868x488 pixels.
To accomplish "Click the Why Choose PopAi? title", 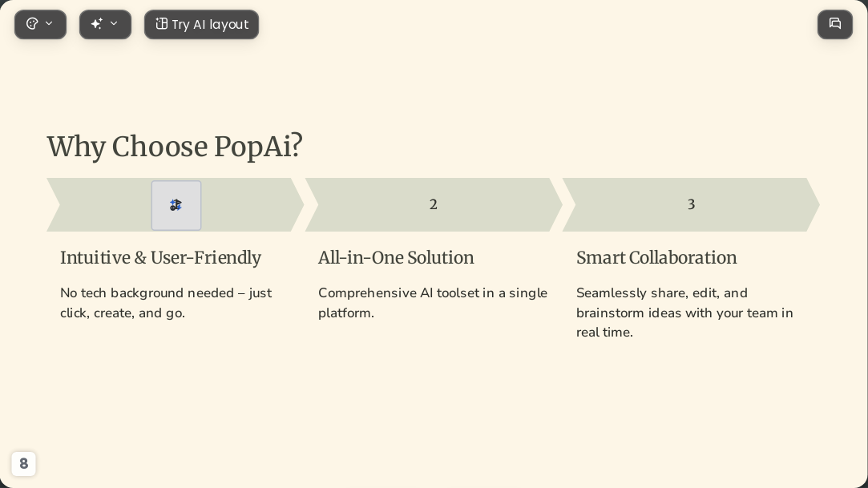I will pos(175,147).
